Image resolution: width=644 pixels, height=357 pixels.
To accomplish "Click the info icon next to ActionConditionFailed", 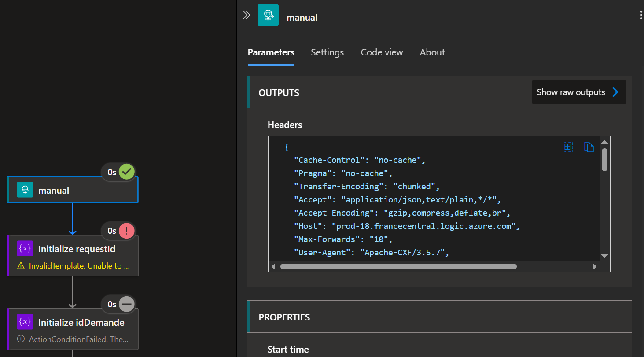I will [x=21, y=339].
